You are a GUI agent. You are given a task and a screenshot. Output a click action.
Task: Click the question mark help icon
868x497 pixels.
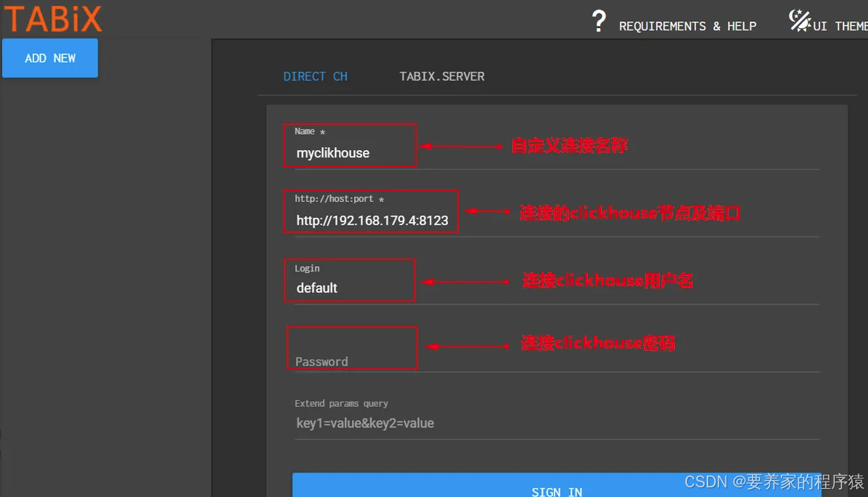tap(598, 21)
